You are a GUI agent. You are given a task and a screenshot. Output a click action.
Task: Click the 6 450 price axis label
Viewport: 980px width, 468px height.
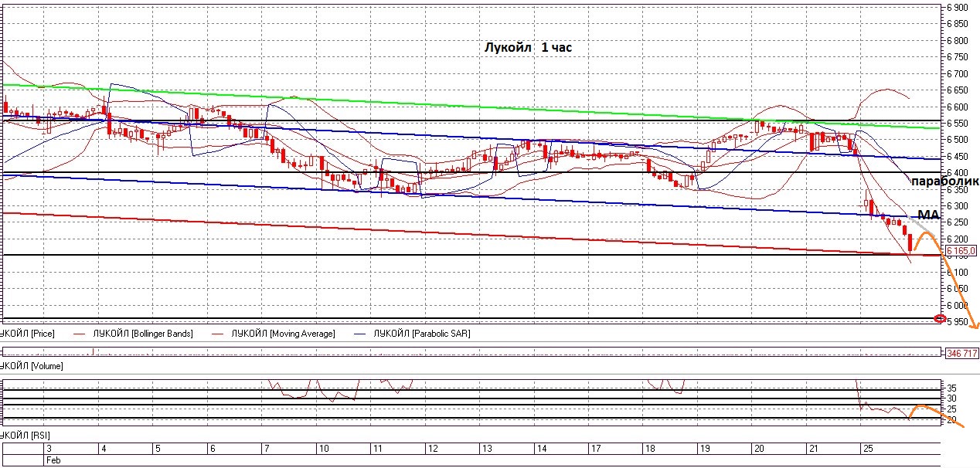coord(957,157)
